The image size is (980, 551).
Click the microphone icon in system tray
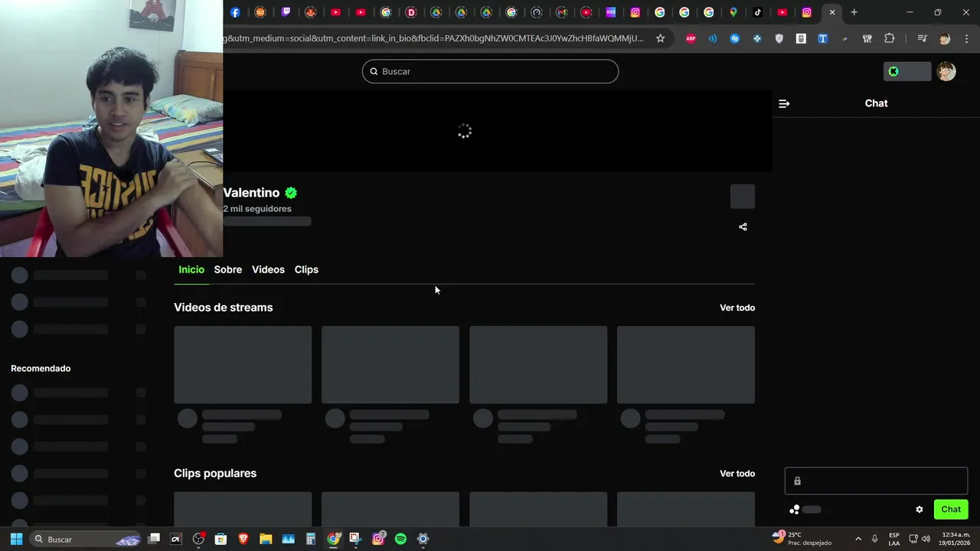tap(874, 539)
